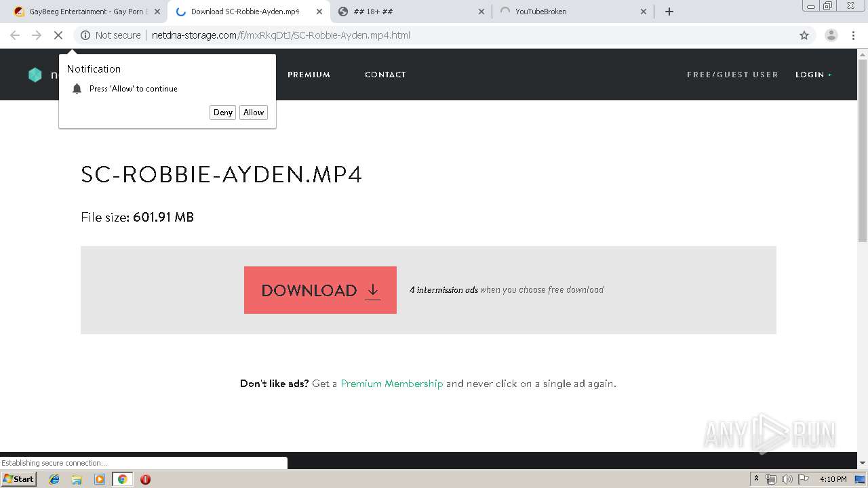Go forward with the forward arrow
The width and height of the screenshot is (868, 488).
(37, 35)
